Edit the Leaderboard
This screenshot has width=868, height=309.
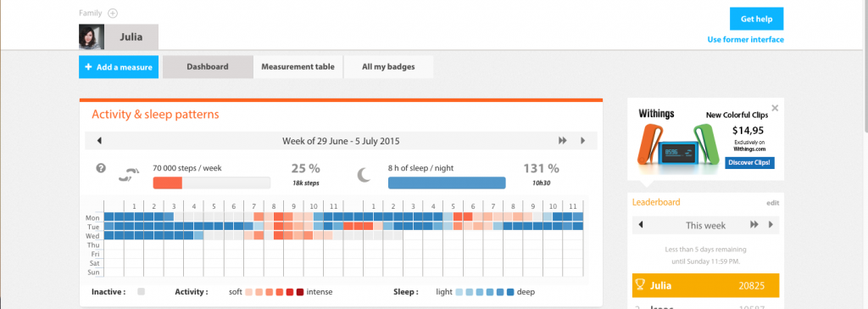773,203
